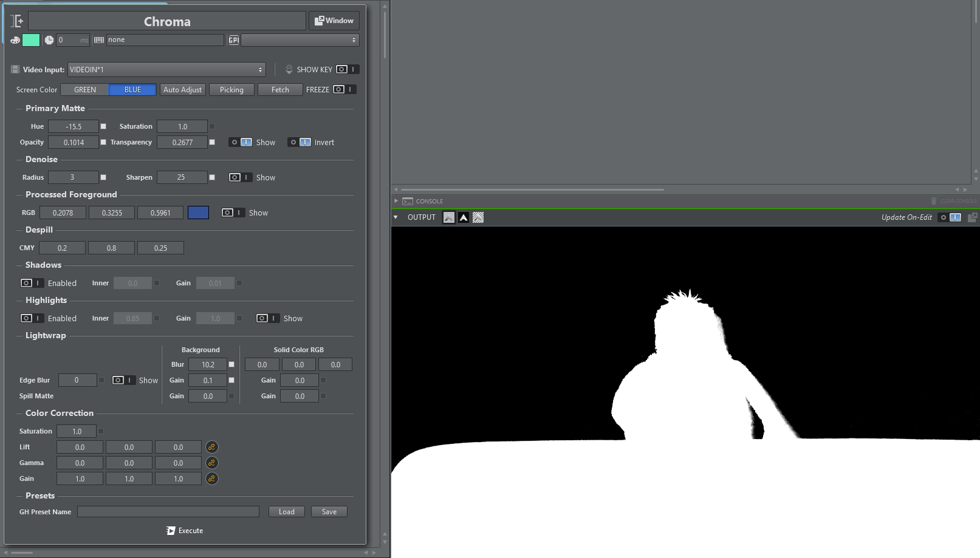This screenshot has width=980, height=558.
Task: Click the blue Processed Foreground color swatch
Action: pyautogui.click(x=198, y=213)
